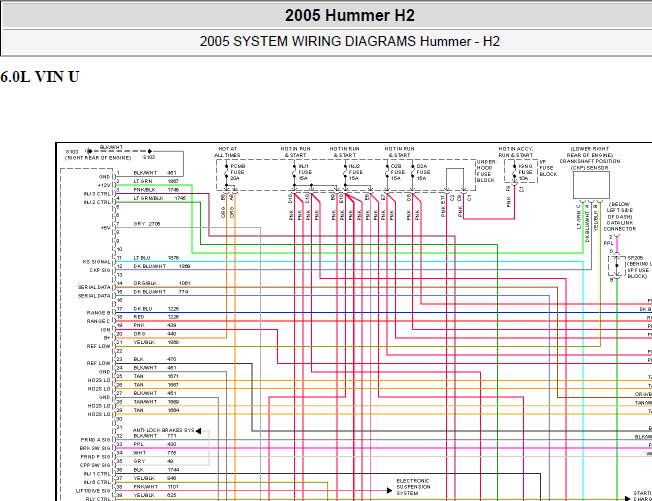Click the 'IGN' pin label

(x=106, y=330)
